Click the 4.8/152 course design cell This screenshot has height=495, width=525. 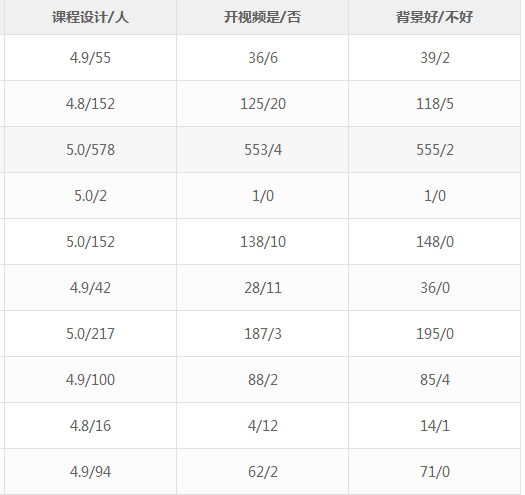(90, 103)
